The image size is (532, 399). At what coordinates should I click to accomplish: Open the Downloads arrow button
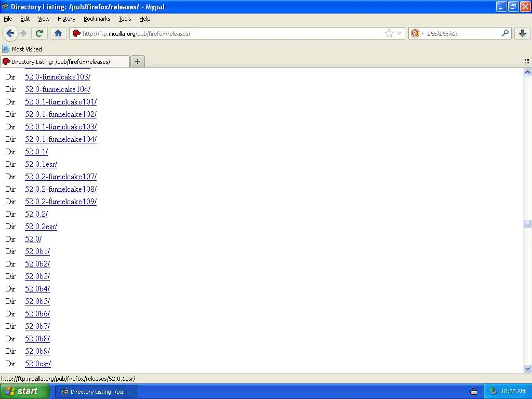[x=523, y=33]
